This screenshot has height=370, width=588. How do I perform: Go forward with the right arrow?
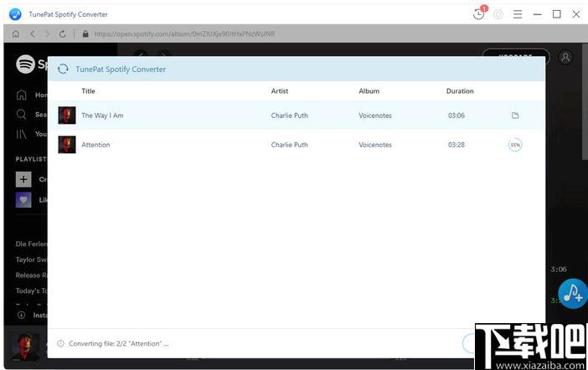tap(47, 33)
